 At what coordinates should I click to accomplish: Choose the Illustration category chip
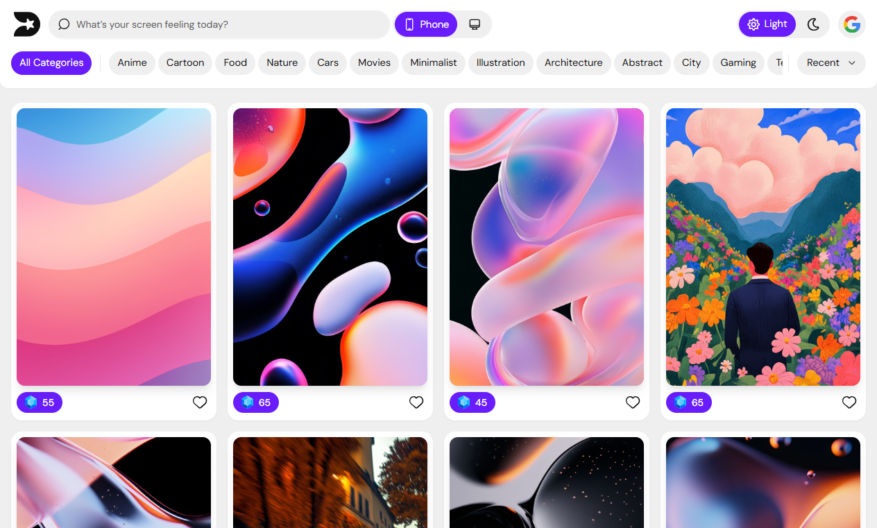(x=501, y=63)
